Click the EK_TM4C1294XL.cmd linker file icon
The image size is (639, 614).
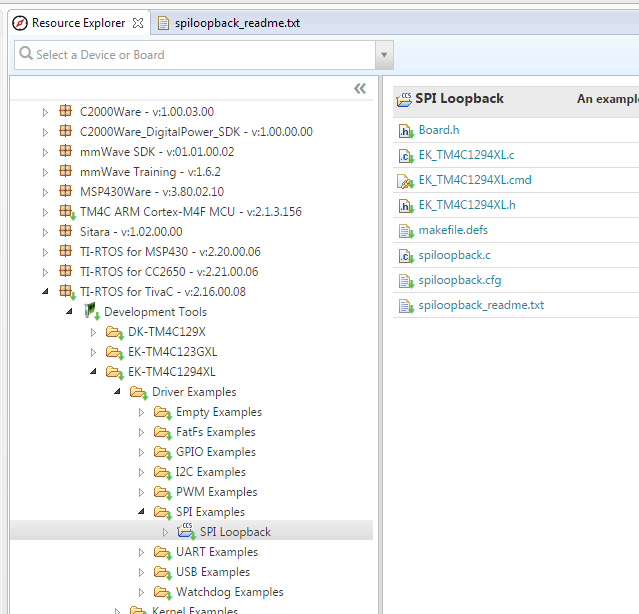coord(405,181)
